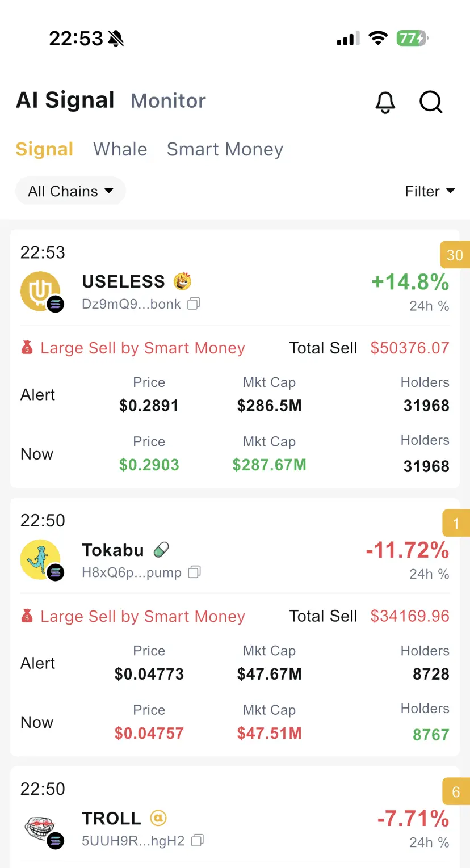This screenshot has width=470, height=868.
Task: Tap the yellow 6 badge on TROLL
Action: pyautogui.click(x=456, y=791)
